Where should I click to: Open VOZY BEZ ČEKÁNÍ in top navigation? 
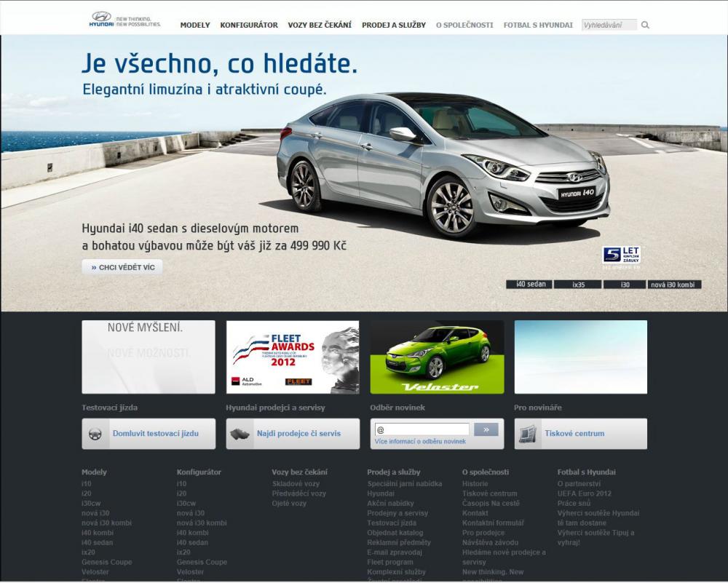(x=320, y=25)
